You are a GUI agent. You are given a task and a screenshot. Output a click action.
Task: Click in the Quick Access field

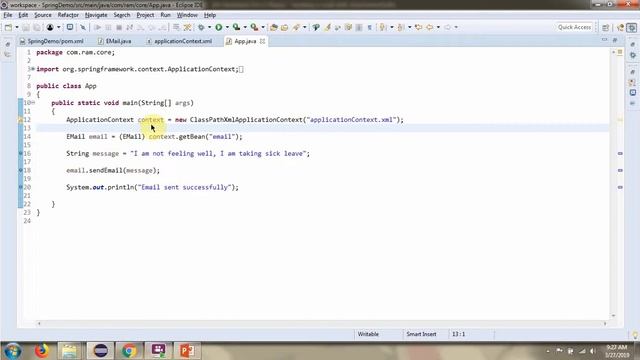click(574, 27)
